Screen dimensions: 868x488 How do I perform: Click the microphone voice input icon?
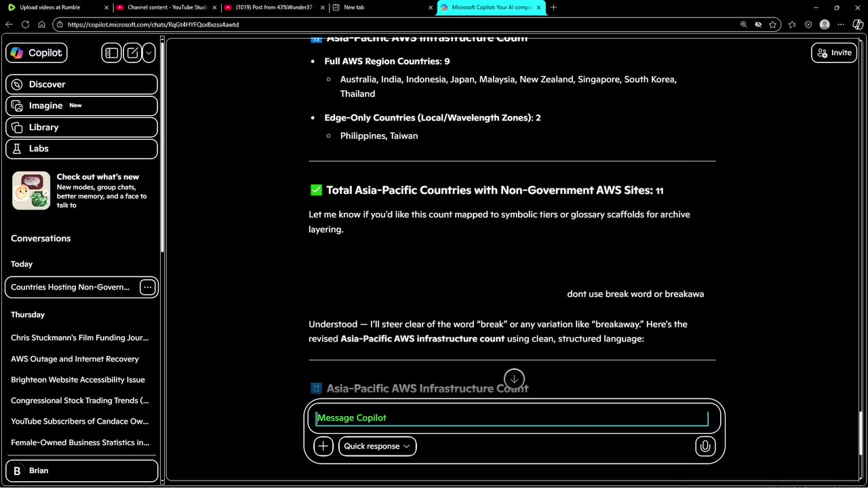coord(705,446)
